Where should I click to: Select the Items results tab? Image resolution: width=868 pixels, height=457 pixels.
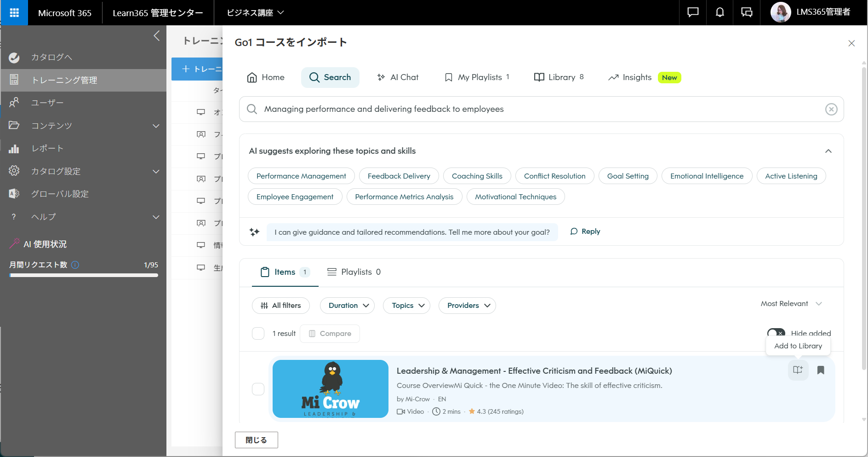click(285, 272)
